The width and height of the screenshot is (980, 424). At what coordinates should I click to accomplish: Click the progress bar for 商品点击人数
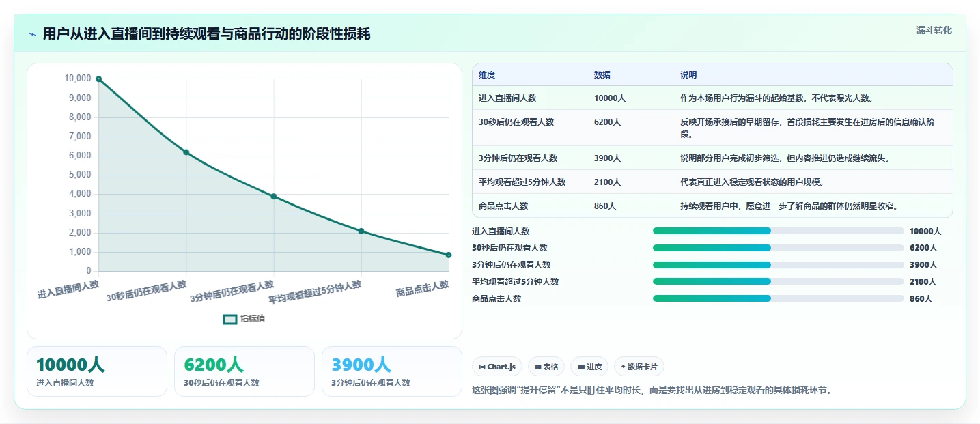click(x=778, y=298)
